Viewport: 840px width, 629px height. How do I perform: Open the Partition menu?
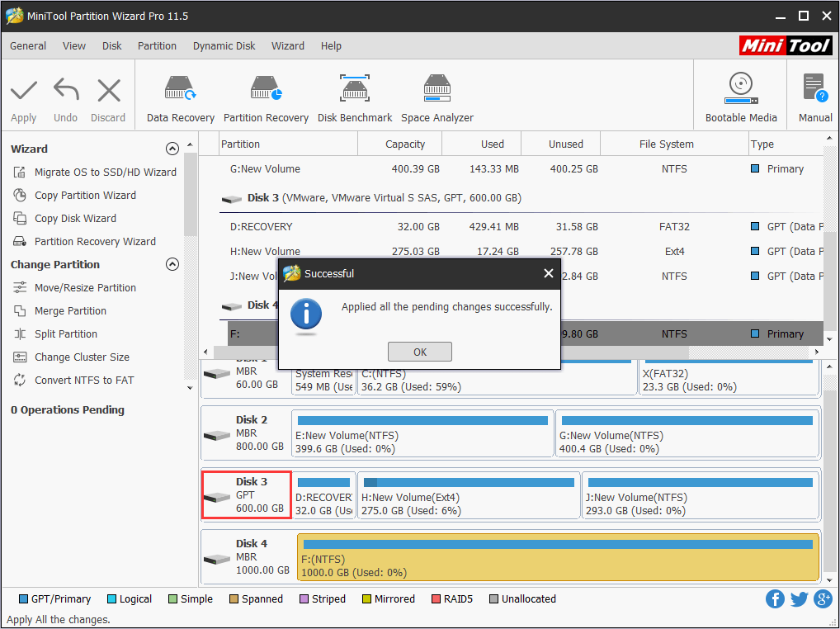157,45
